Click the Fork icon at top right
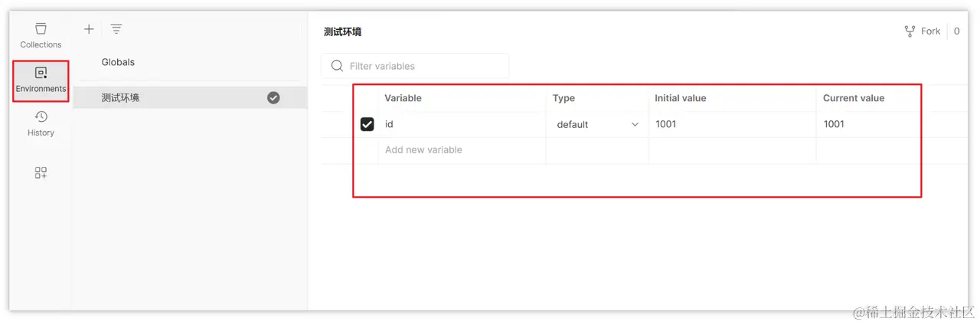The height and width of the screenshot is (325, 980). pos(910,31)
